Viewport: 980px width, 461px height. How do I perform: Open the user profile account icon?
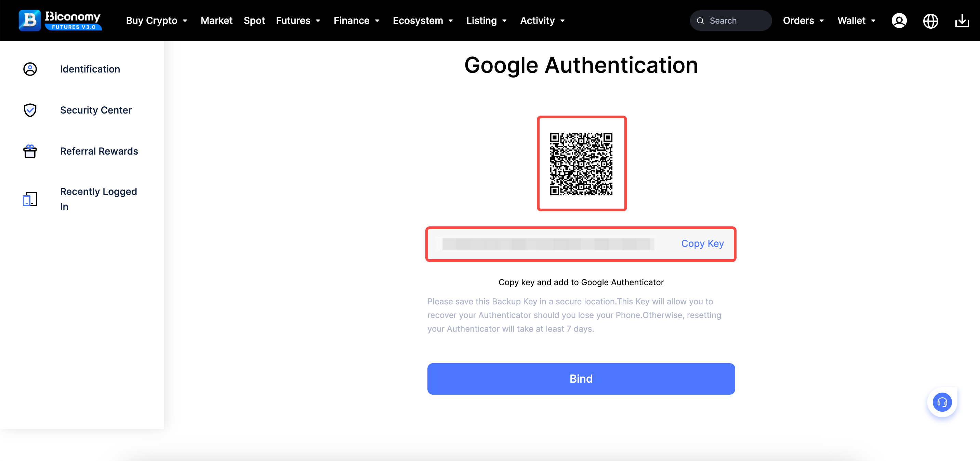pyautogui.click(x=899, y=21)
